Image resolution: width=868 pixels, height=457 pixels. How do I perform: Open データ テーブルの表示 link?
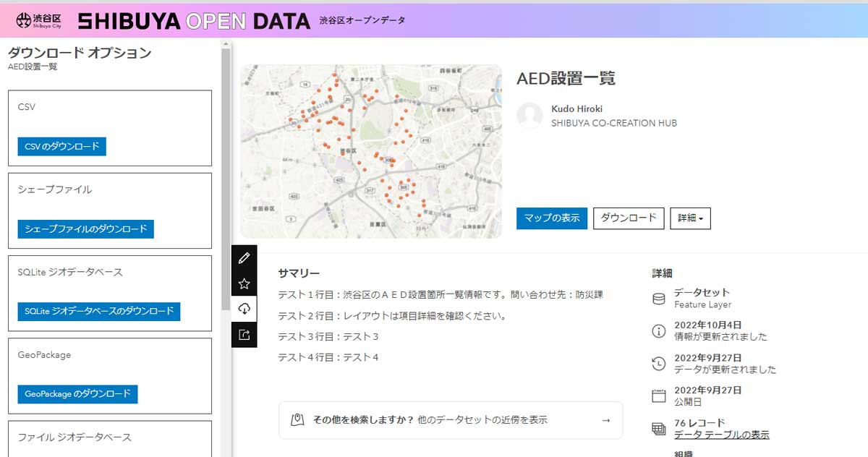(723, 433)
